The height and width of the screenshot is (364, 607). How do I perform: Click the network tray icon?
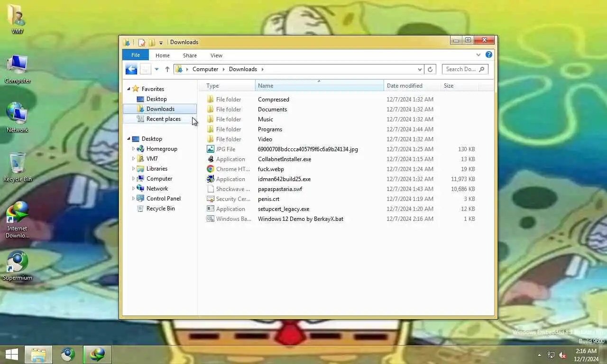(x=551, y=355)
